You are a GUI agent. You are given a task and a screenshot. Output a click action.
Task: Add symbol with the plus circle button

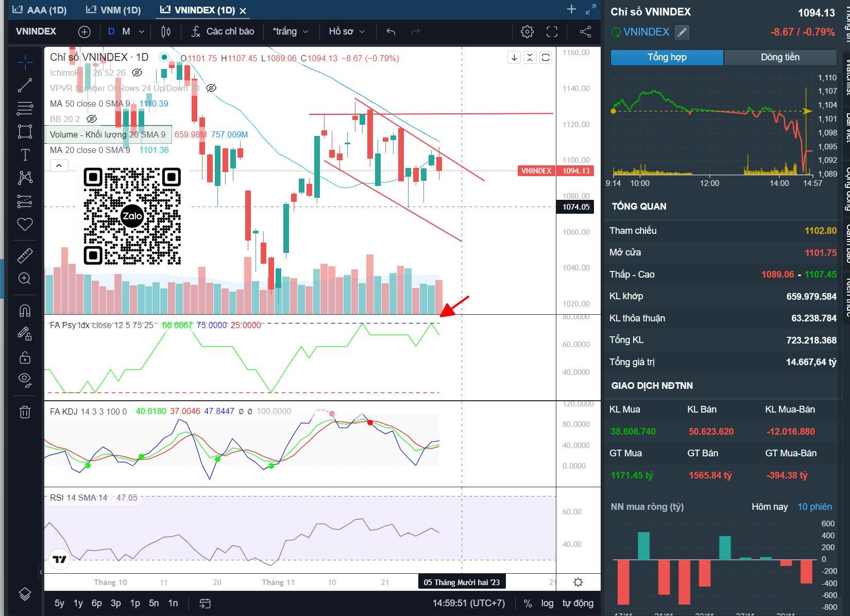[84, 32]
